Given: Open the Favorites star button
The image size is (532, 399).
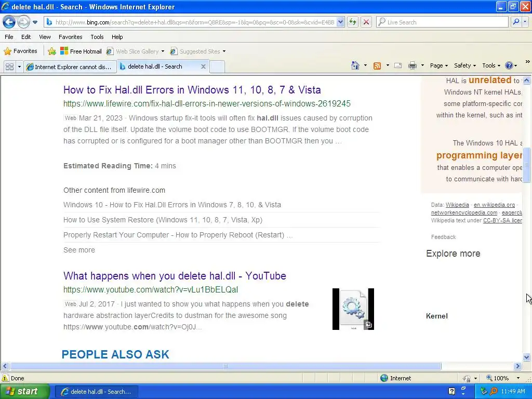Looking at the screenshot, I should (20, 51).
